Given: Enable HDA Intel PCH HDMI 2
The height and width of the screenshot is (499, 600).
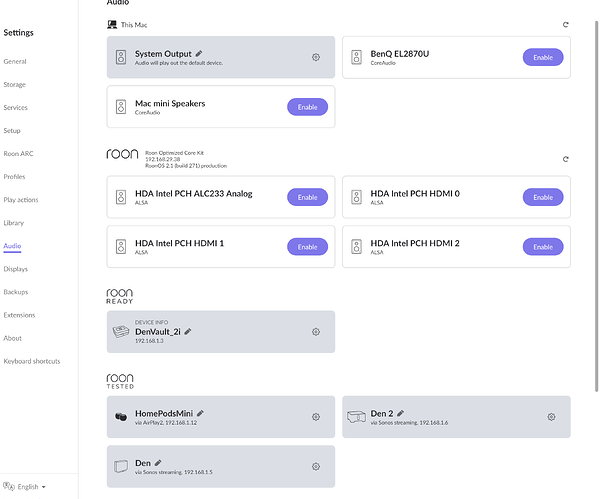Looking at the screenshot, I should click(x=542, y=246).
